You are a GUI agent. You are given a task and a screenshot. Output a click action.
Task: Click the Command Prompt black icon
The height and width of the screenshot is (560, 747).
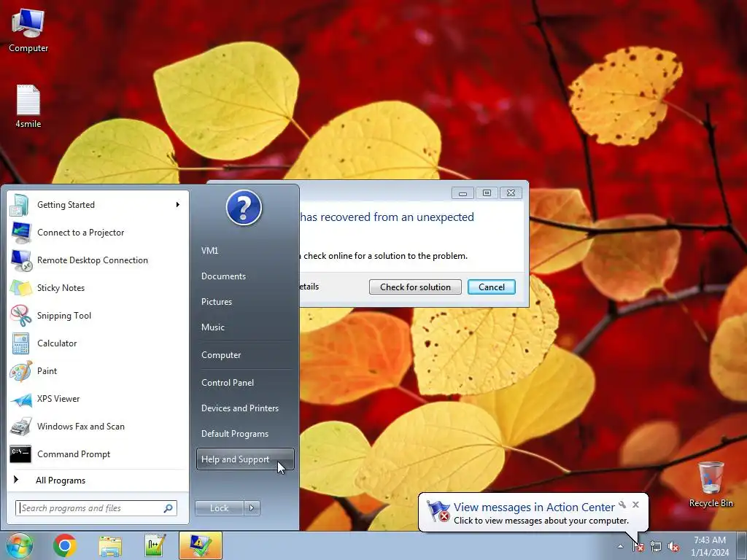coord(20,454)
